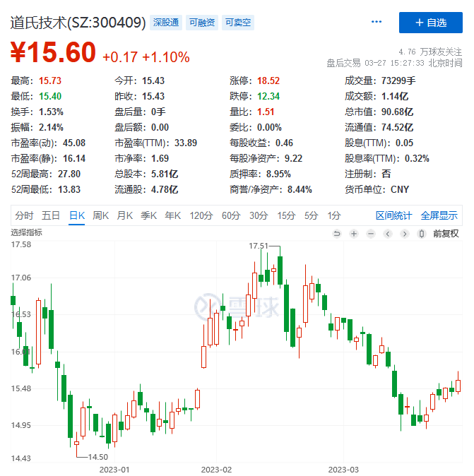Click the 可融资 tag
Image resolution: width=474 pixels, height=476 pixels.
(202, 23)
